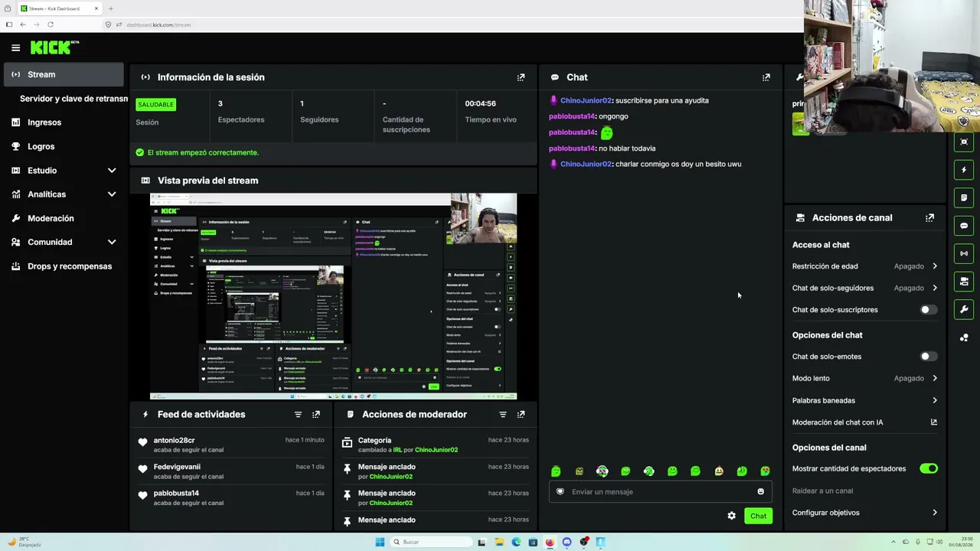Go back in the browser toolbar

(22, 24)
